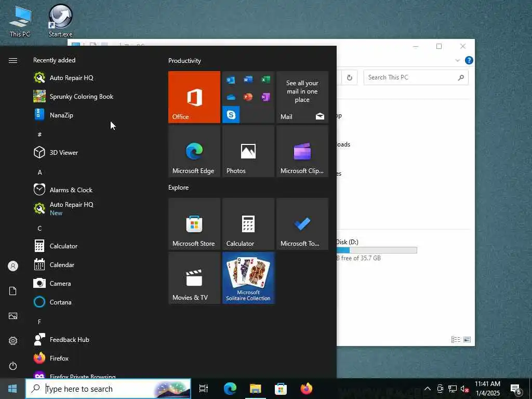Click the A letter header
The width and height of the screenshot is (532, 399).
point(39,172)
